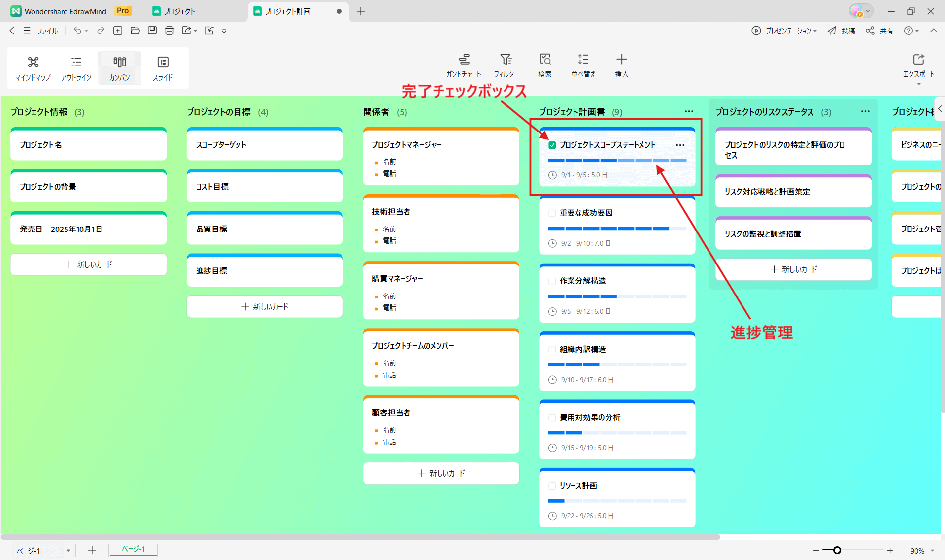Open the ファイル menu
Screen dimensions: 945x560
tap(47, 30)
